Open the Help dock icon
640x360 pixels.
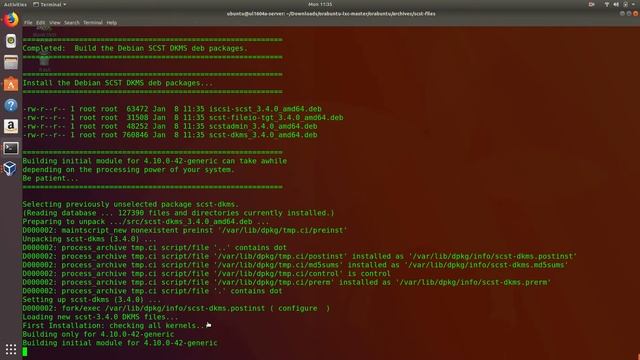11,105
